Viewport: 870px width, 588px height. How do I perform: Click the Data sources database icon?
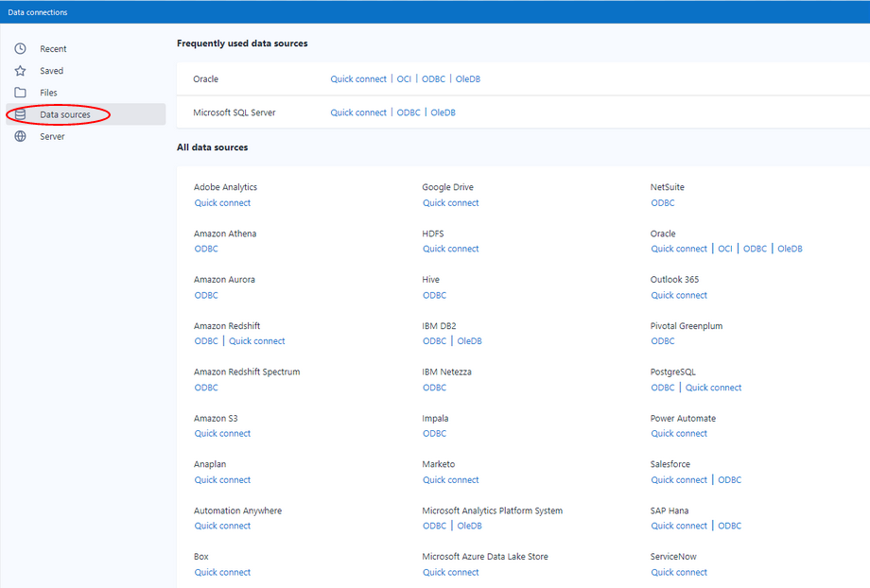[x=20, y=114]
